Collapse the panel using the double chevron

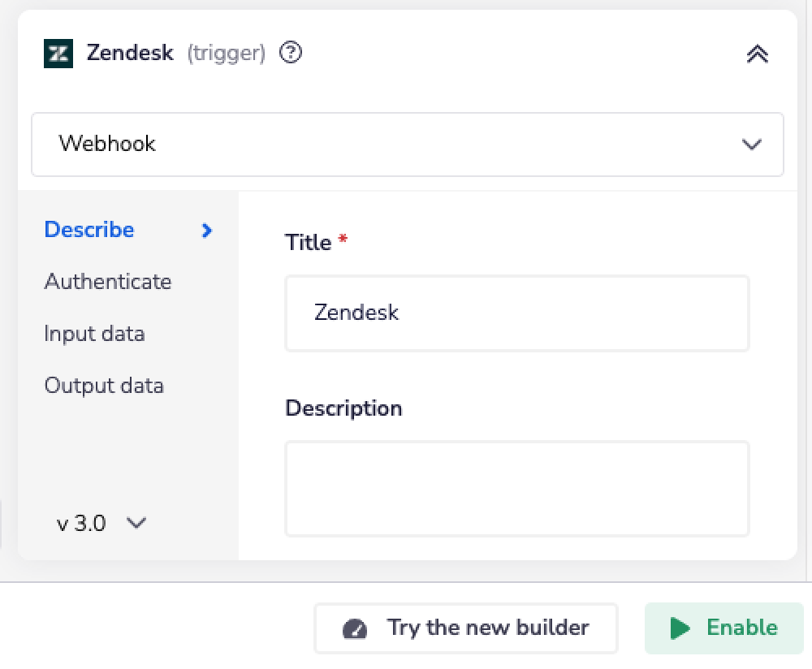pyautogui.click(x=757, y=54)
